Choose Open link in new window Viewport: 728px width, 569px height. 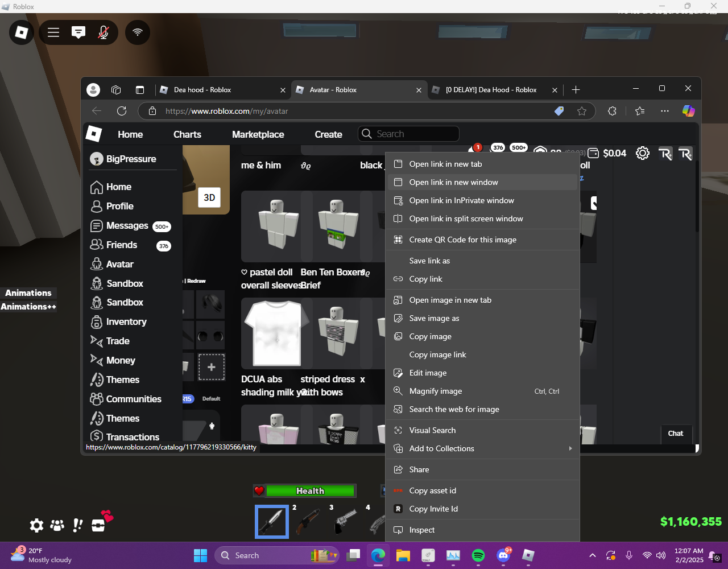pos(482,182)
